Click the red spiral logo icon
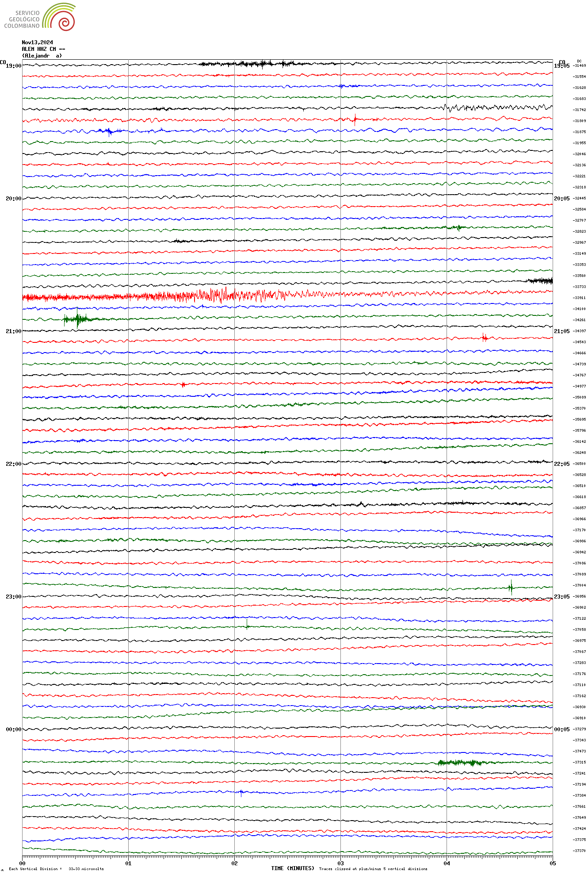Image resolution: width=588 pixels, height=875 pixels. (66, 22)
